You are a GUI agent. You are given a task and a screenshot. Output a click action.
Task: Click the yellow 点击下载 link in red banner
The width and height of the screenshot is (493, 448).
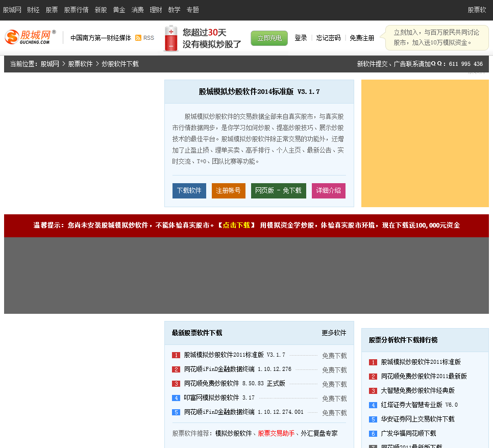coord(236,226)
